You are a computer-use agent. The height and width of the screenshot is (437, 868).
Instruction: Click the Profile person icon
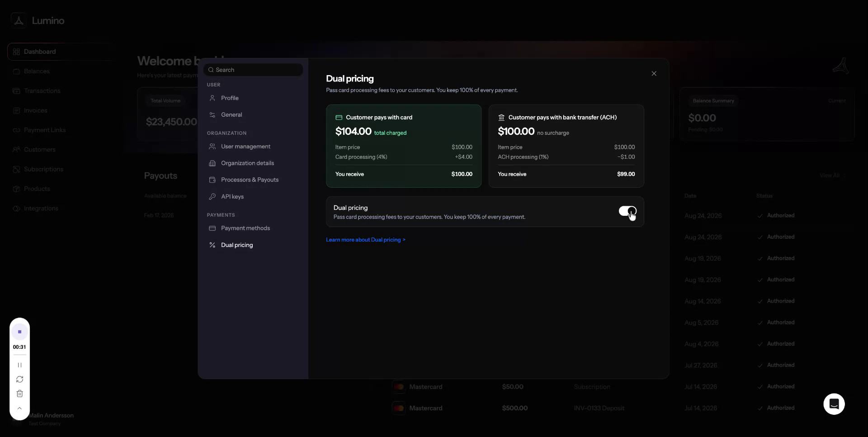(x=212, y=98)
